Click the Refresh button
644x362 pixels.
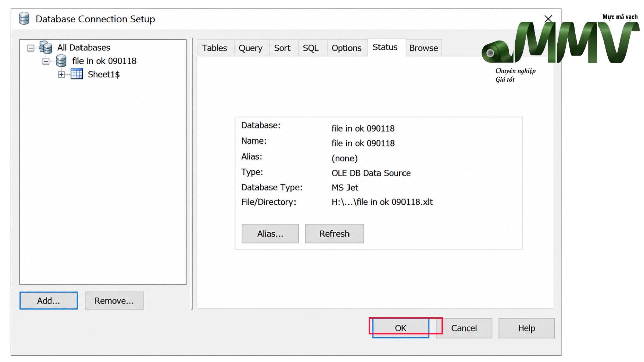(334, 234)
